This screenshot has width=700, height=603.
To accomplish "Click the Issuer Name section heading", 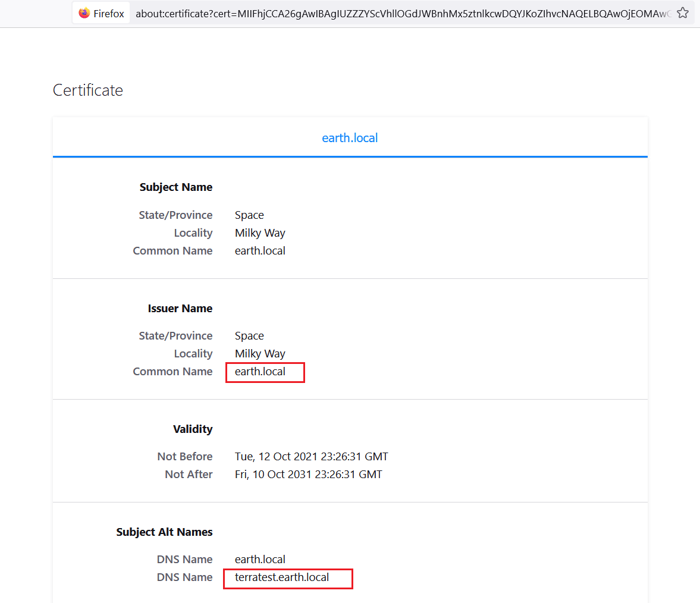I will point(180,309).
